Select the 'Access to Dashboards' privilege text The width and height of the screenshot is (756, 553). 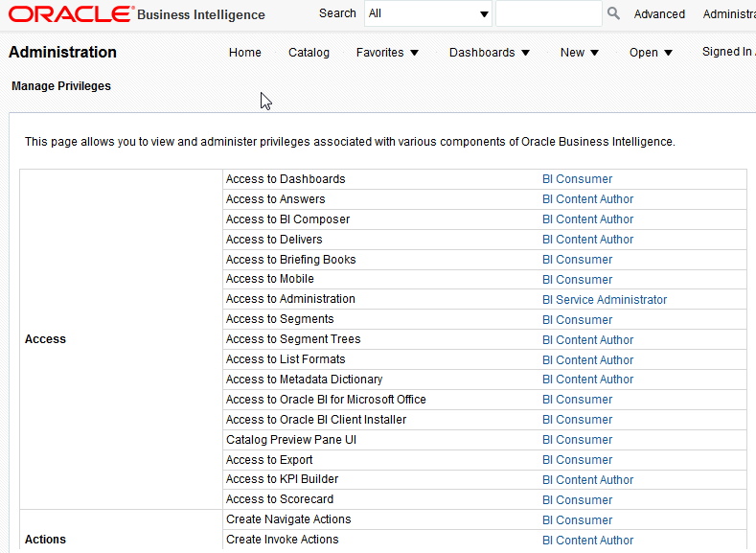click(x=286, y=179)
